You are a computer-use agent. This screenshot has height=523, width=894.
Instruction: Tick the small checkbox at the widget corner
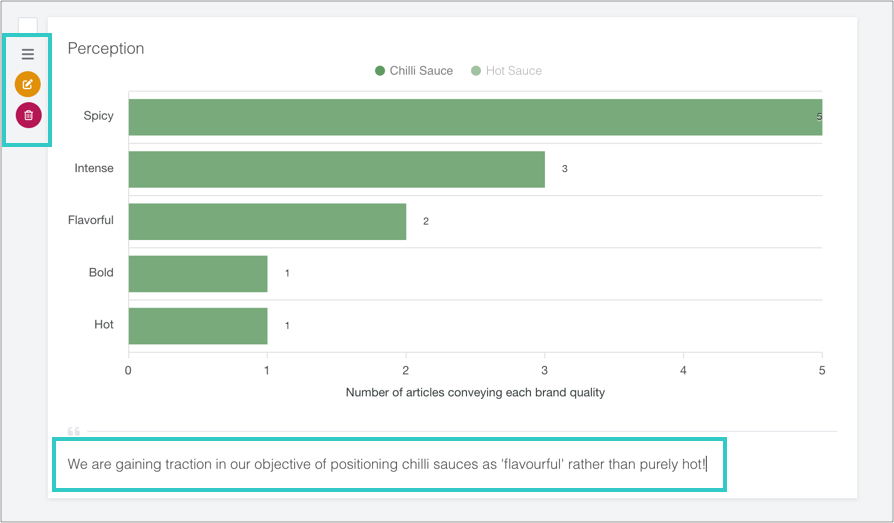(x=28, y=26)
